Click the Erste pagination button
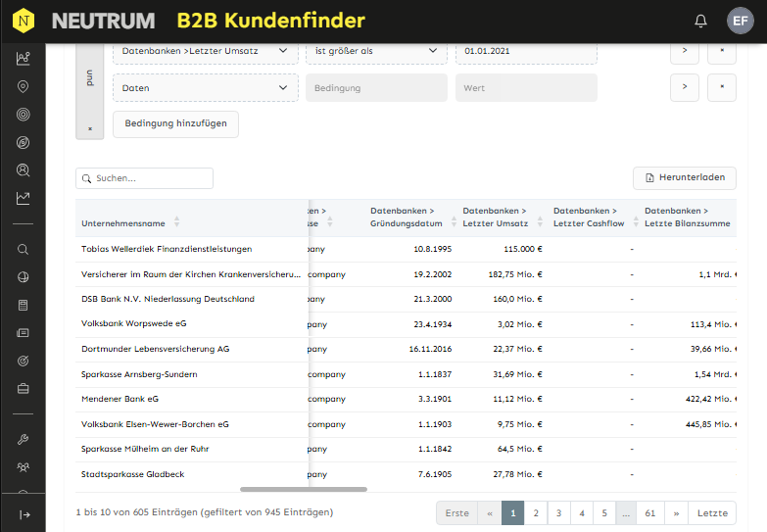The width and height of the screenshot is (767, 532). pos(456,513)
